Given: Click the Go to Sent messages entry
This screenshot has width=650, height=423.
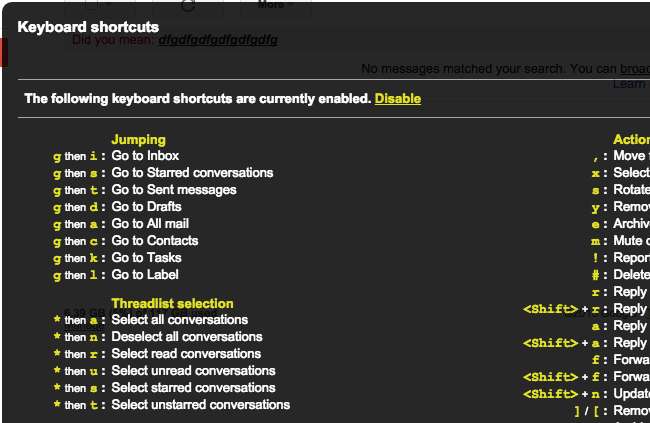Looking at the screenshot, I should [x=174, y=190].
